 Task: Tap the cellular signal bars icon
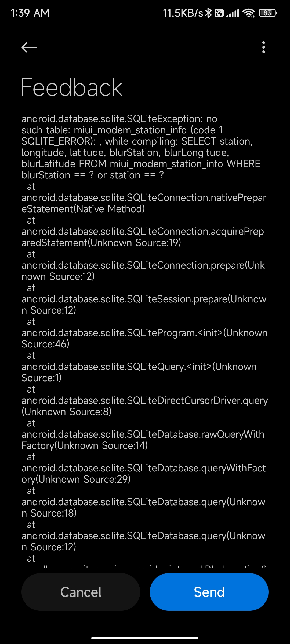pos(233,13)
